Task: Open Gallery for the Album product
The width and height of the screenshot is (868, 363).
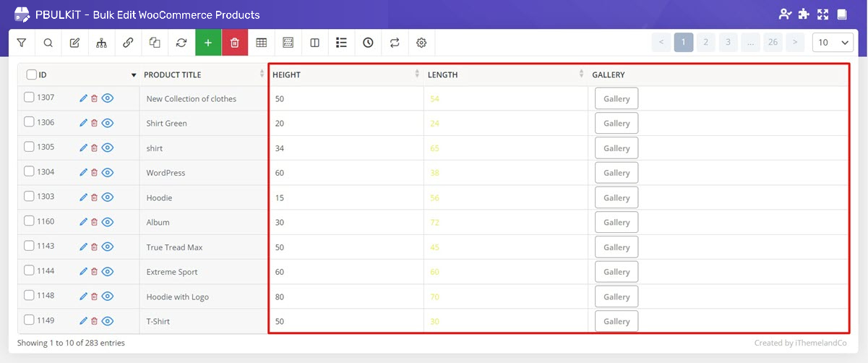Action: (616, 222)
